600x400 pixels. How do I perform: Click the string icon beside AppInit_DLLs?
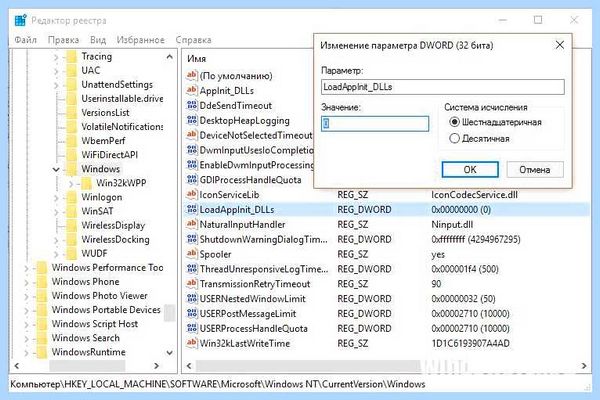point(191,90)
